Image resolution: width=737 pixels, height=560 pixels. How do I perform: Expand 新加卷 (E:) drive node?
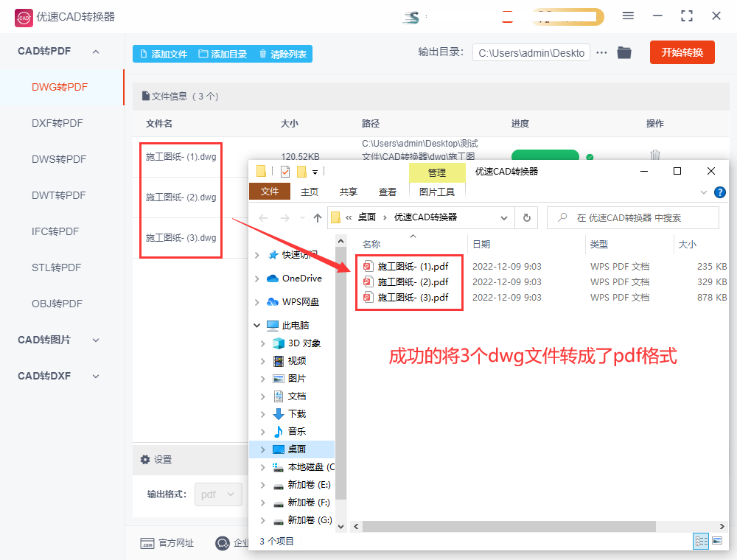tap(262, 485)
